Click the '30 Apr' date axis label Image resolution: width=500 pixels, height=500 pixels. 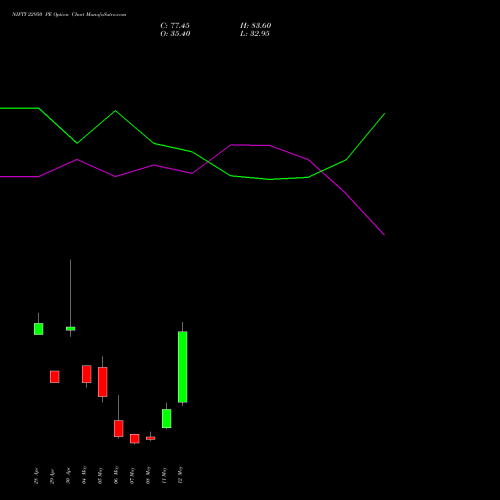(x=68, y=476)
